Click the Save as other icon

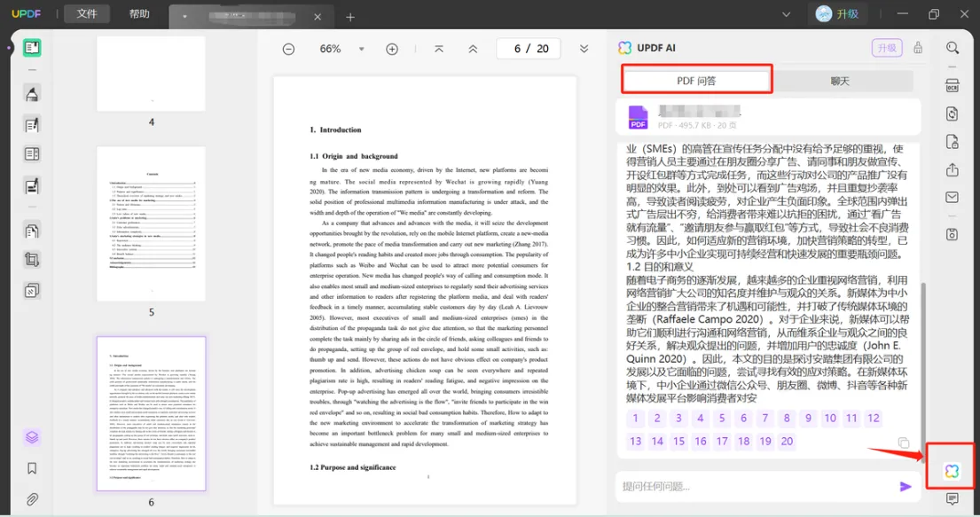point(952,234)
